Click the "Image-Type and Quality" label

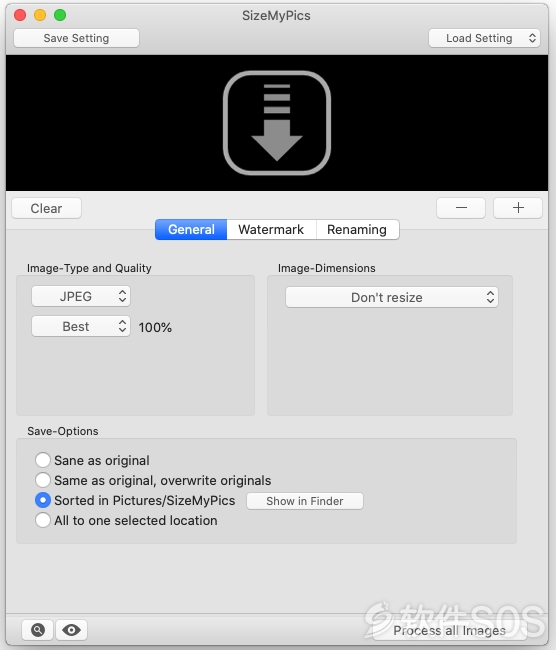pos(89,268)
